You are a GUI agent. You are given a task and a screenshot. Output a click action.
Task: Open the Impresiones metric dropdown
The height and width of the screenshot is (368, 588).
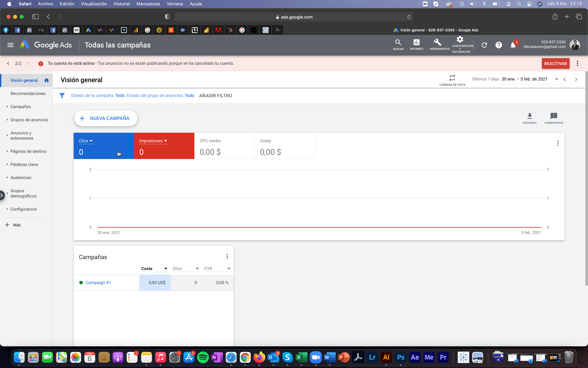tap(154, 141)
